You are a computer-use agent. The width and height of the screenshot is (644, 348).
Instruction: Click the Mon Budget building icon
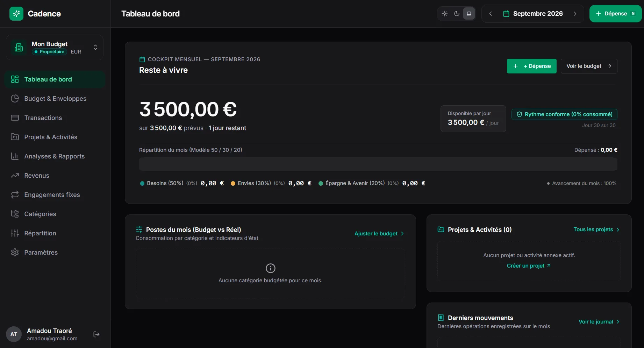pyautogui.click(x=19, y=47)
